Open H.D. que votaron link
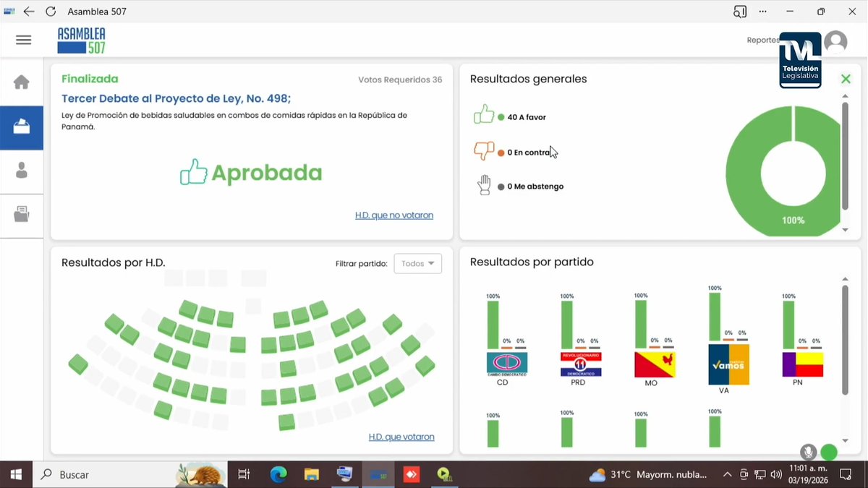 coord(401,437)
